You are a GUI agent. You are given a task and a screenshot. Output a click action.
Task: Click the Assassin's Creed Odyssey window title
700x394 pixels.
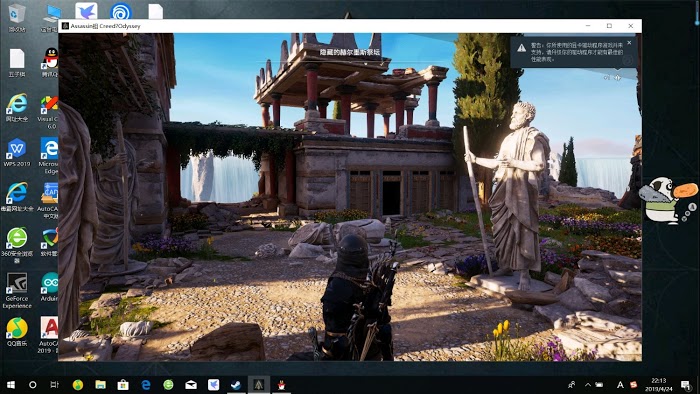coord(105,26)
